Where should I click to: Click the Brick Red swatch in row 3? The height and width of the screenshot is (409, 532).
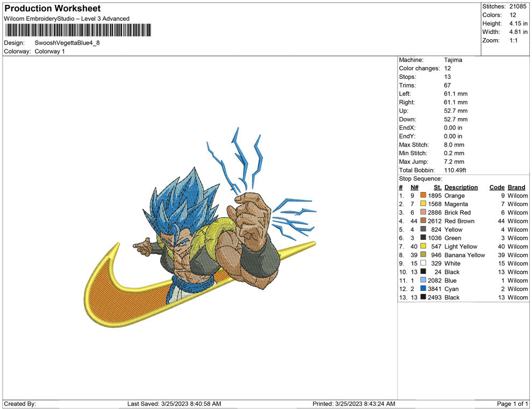(423, 212)
